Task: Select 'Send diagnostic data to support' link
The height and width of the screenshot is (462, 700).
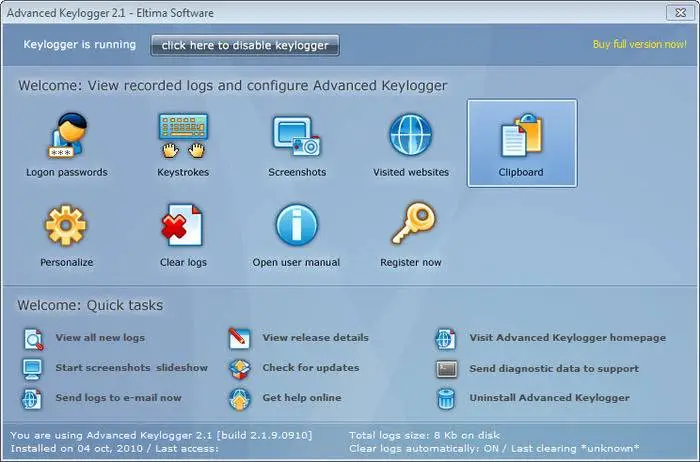Action: tap(554, 369)
